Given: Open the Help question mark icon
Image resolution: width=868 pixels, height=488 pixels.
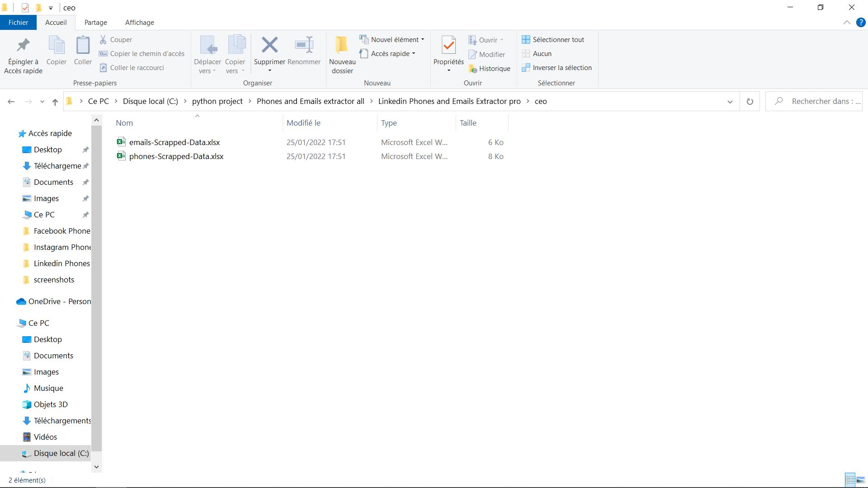Looking at the screenshot, I should click(861, 23).
